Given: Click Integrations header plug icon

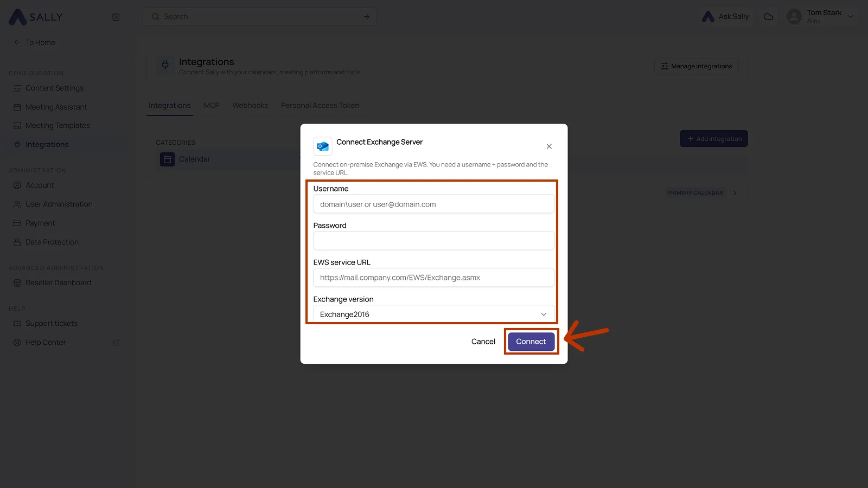Looking at the screenshot, I should pos(165,66).
